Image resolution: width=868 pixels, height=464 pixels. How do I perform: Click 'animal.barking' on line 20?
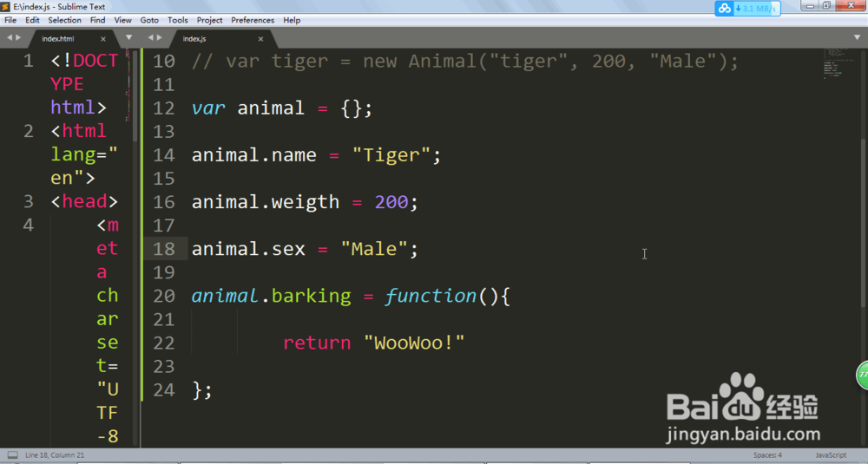271,296
